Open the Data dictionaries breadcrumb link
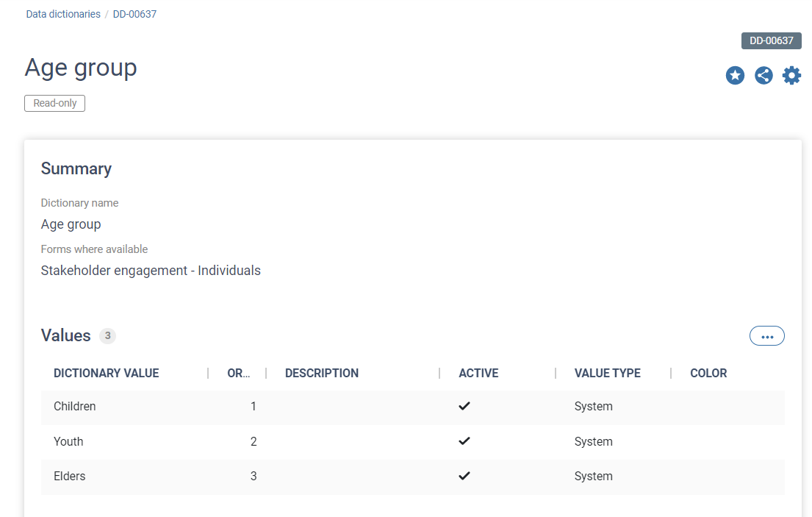 [x=62, y=13]
